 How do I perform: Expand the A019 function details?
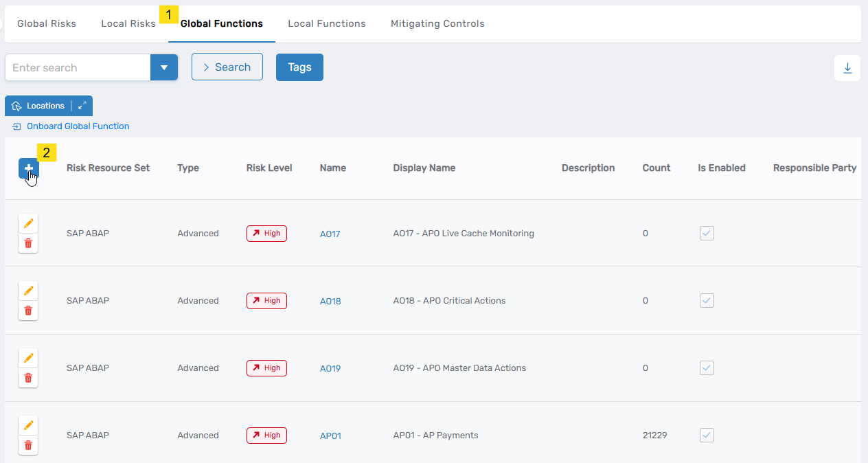click(330, 368)
